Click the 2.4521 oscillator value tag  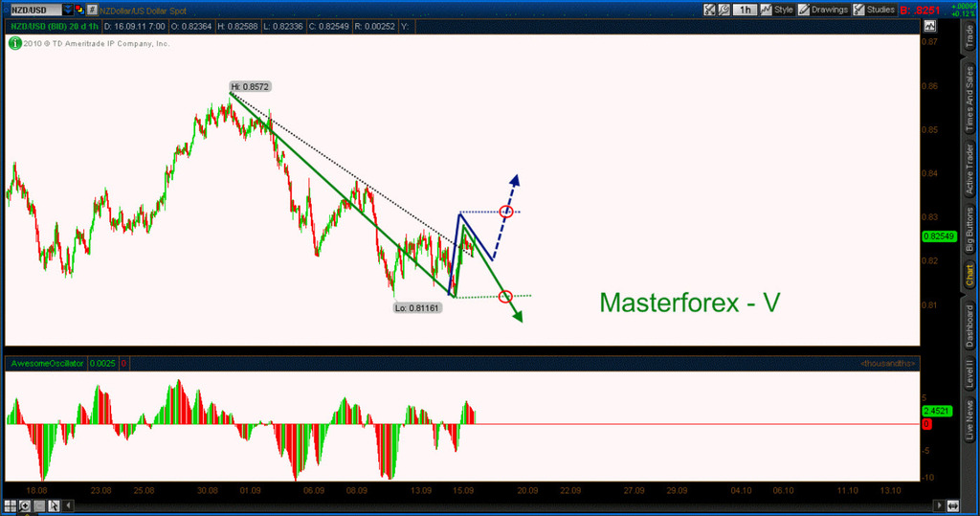pos(937,411)
